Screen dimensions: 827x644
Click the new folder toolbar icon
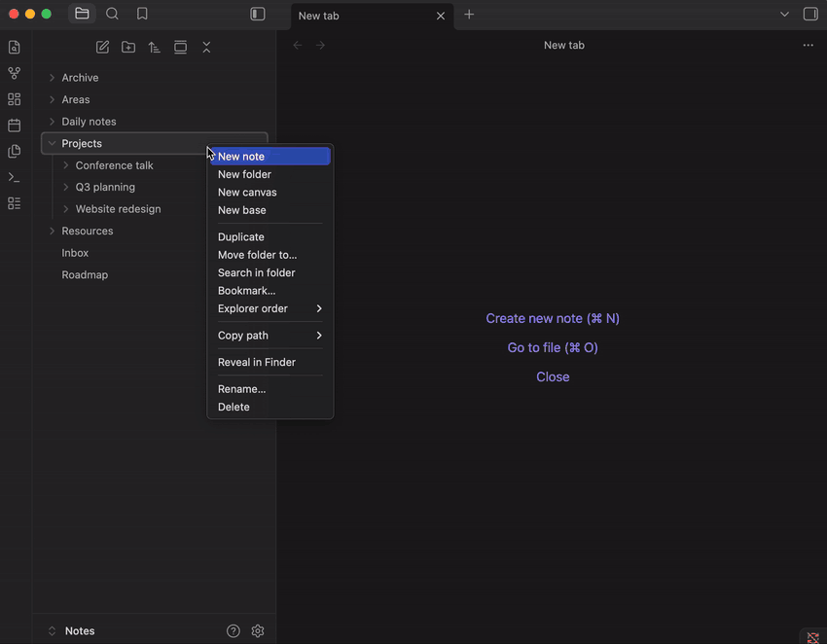[x=128, y=47]
